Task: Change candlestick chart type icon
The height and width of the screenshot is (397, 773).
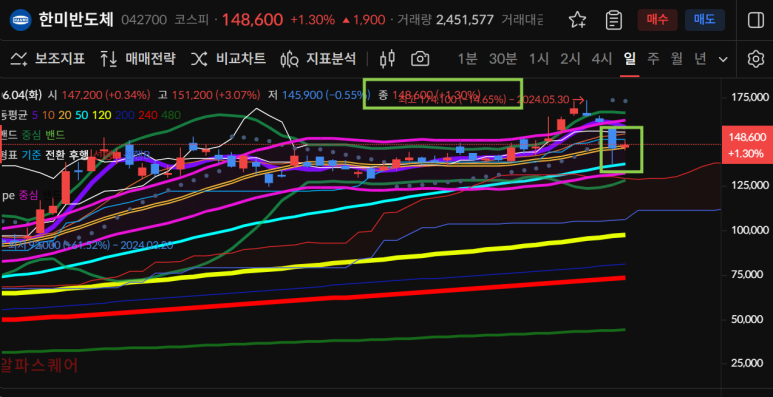Action: tap(388, 59)
